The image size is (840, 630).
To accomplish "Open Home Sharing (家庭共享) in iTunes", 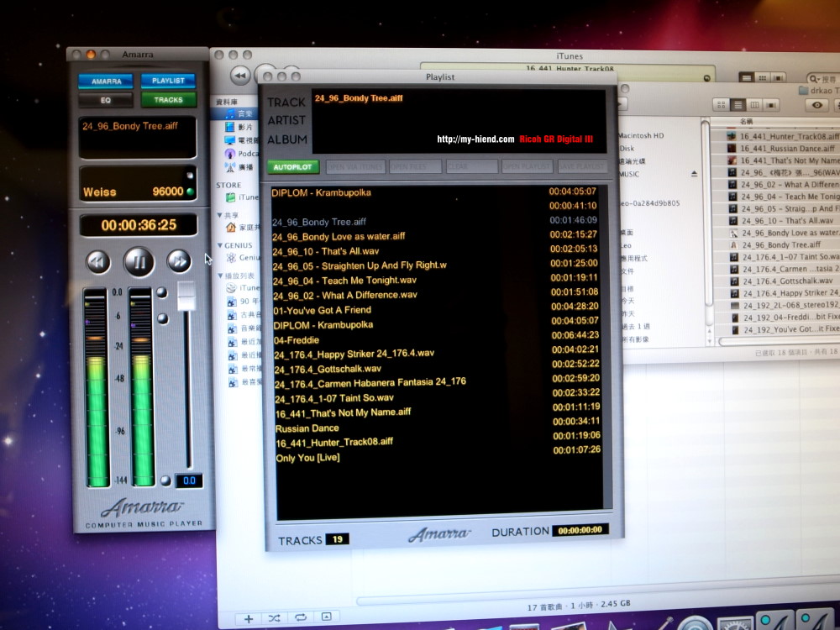I will click(x=243, y=227).
